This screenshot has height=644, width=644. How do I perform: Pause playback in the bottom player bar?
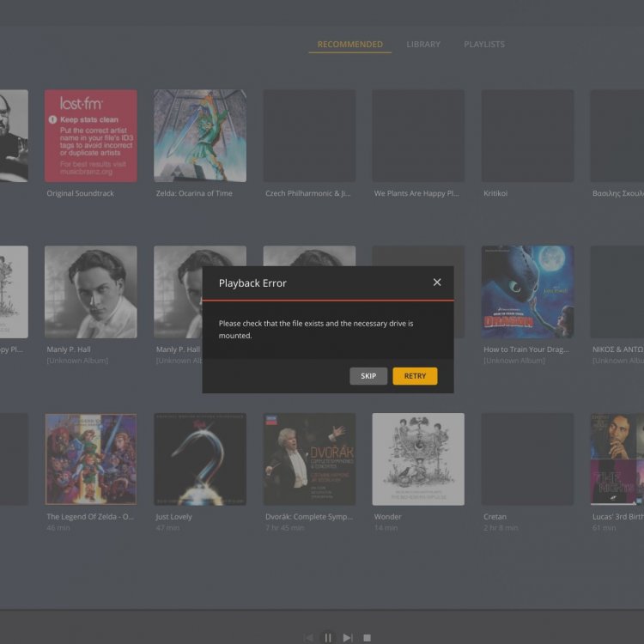328,637
